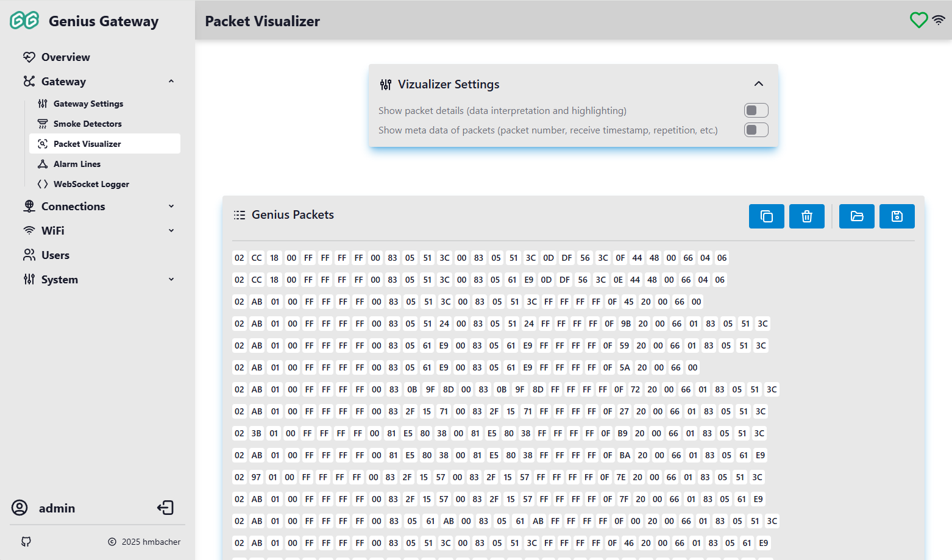This screenshot has width=952, height=560.
Task: Collapse the Vizualizer Settings panel
Action: coord(758,84)
